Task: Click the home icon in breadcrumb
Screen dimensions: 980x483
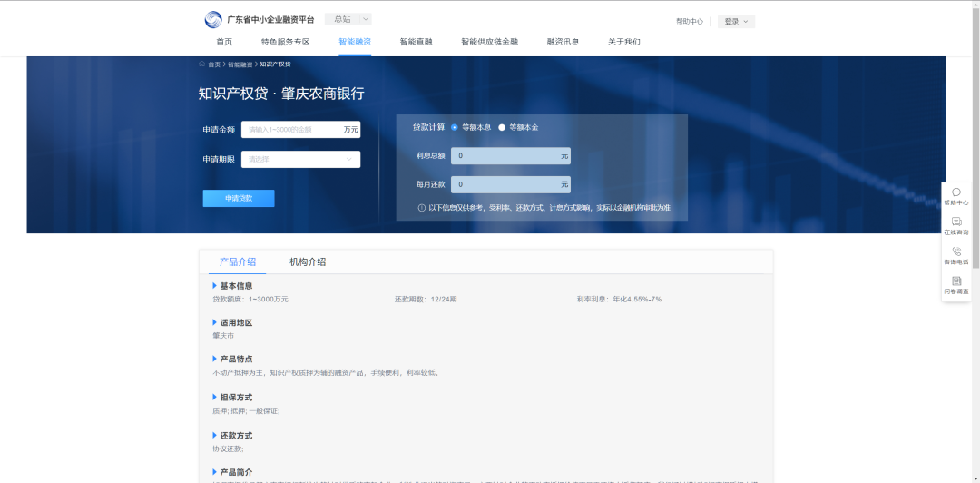Action: pyautogui.click(x=201, y=64)
